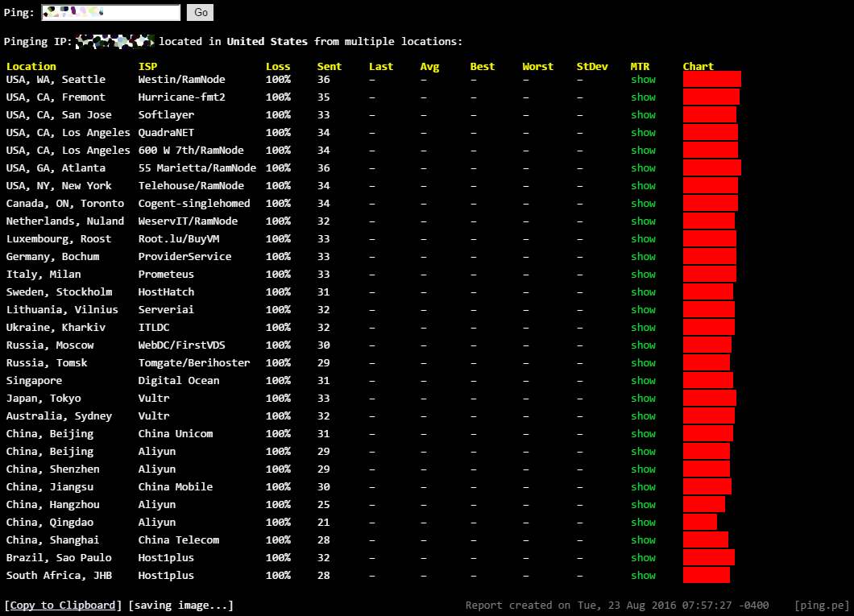Click the Go button next to Ping
Viewport: 854px width, 616px height.
pos(201,12)
